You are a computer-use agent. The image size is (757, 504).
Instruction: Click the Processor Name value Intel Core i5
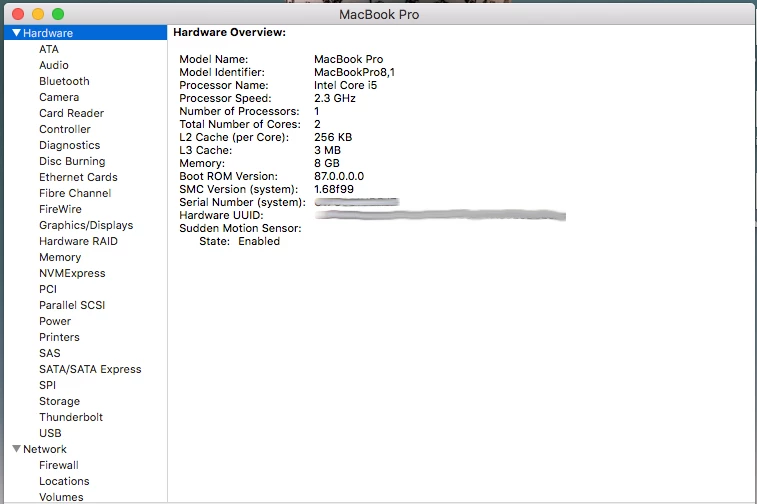tap(346, 85)
